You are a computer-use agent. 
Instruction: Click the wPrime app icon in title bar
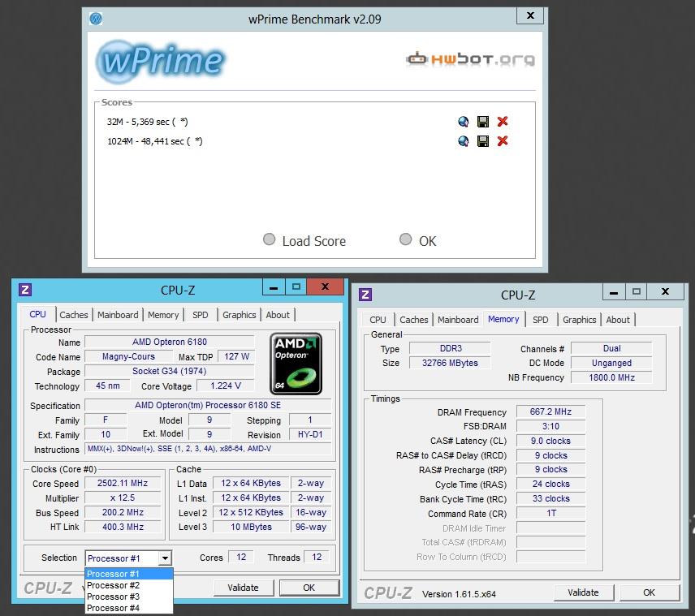click(96, 19)
